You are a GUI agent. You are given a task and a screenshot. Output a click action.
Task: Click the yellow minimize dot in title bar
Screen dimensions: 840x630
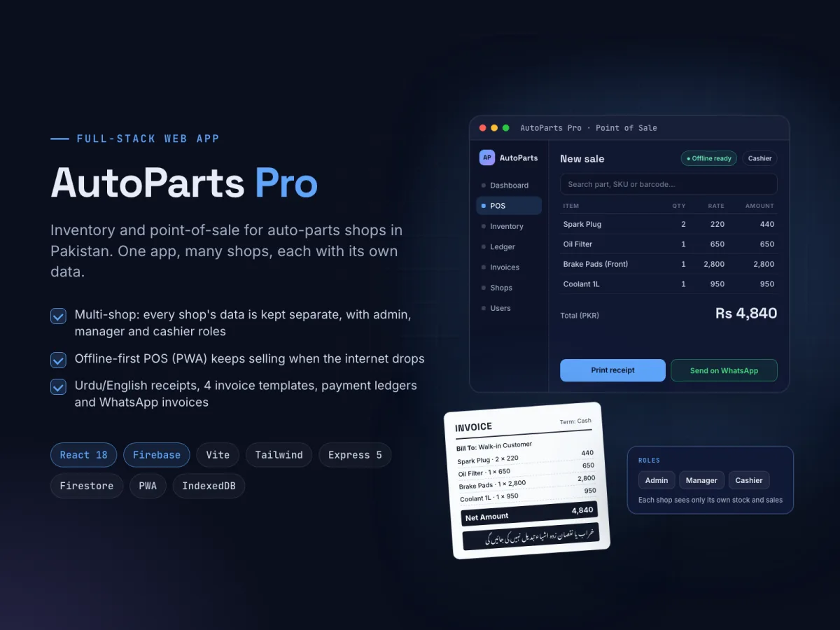(494, 128)
